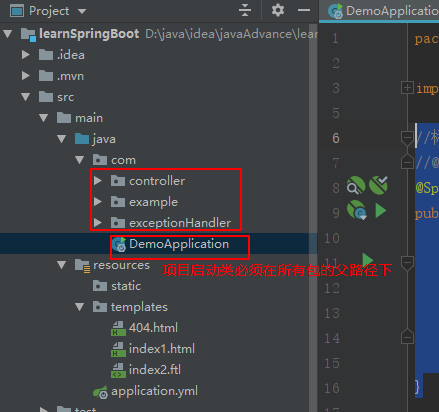Select the com package
Viewport: 439px width, 412px height.
tap(123, 160)
